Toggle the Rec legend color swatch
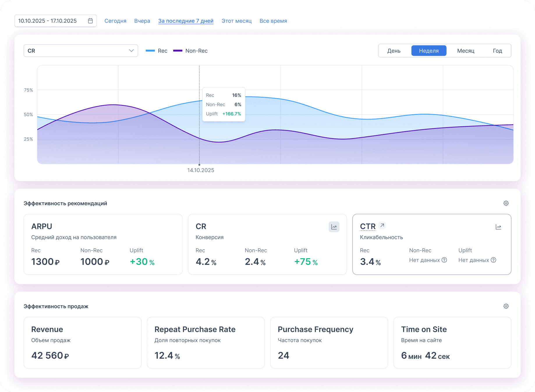Viewport: 535px width, 392px height. point(150,51)
